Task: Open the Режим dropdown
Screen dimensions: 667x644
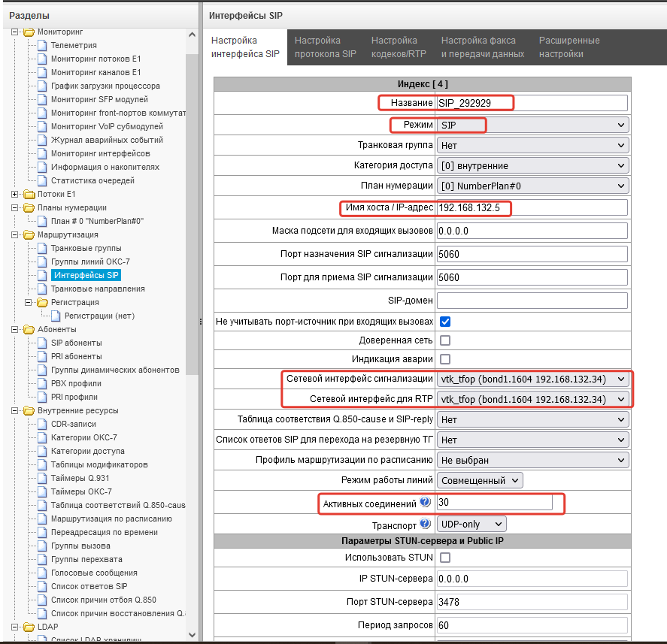Action: (x=532, y=125)
